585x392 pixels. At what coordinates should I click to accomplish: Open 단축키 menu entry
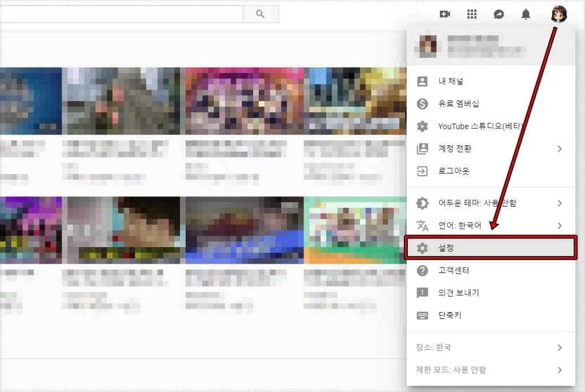[491, 316]
